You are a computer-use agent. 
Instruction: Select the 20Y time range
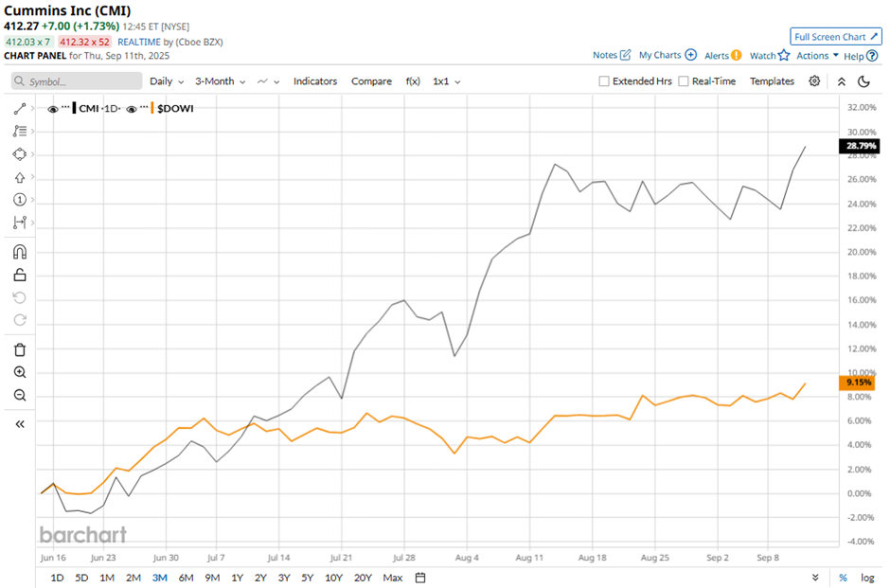tap(363, 578)
